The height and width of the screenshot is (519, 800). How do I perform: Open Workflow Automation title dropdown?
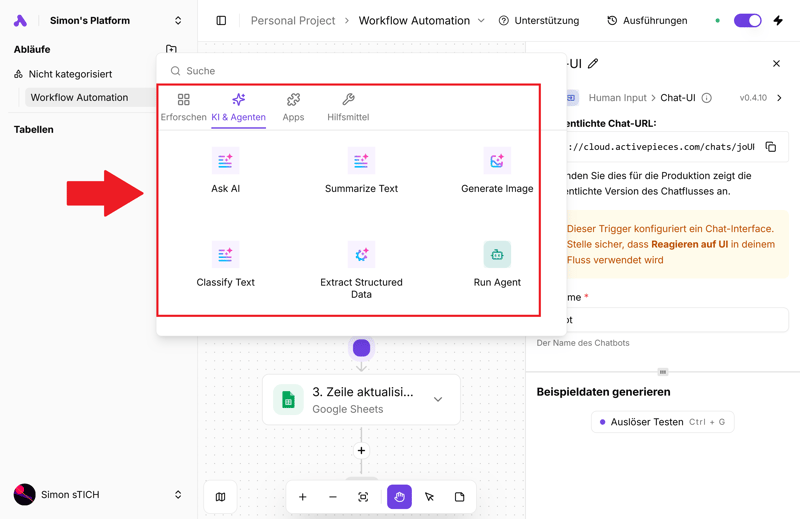pos(481,20)
